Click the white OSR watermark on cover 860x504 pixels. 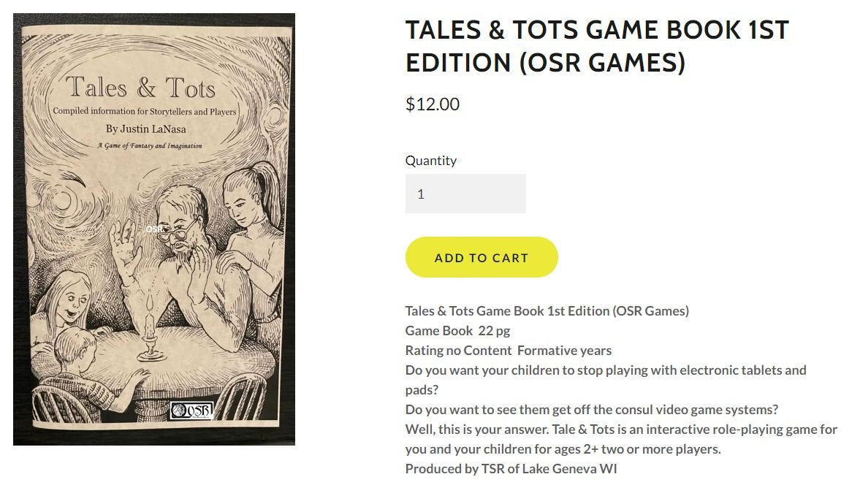point(154,229)
